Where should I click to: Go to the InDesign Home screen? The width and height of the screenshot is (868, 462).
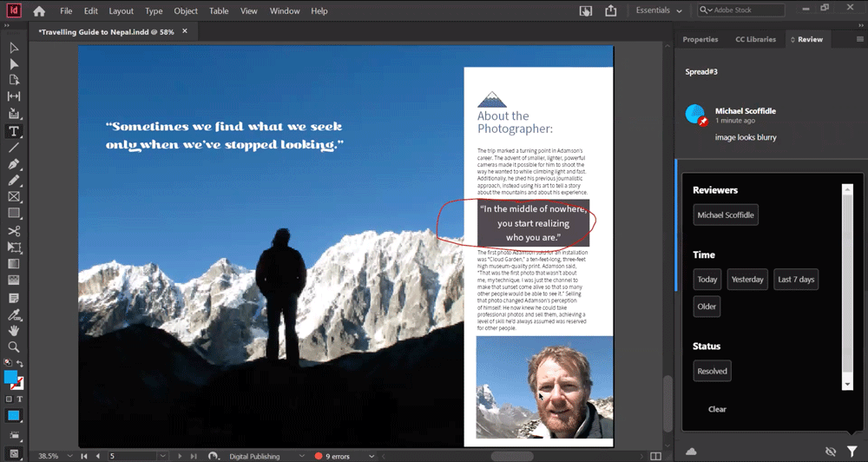[39, 11]
